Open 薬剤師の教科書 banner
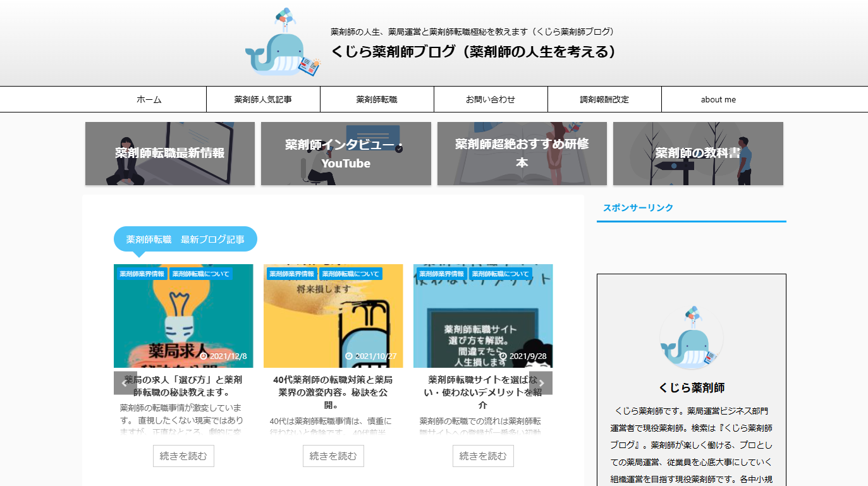 698,154
